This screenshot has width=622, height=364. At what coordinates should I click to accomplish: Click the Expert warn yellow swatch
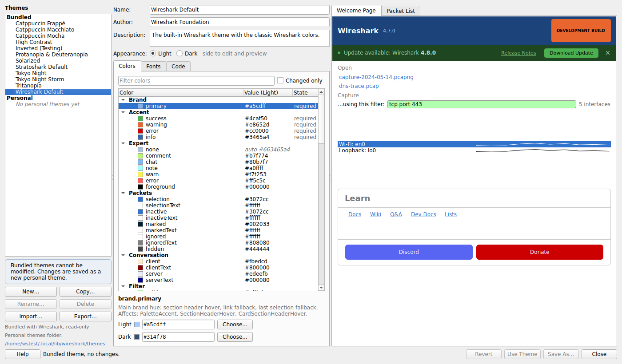coord(140,174)
